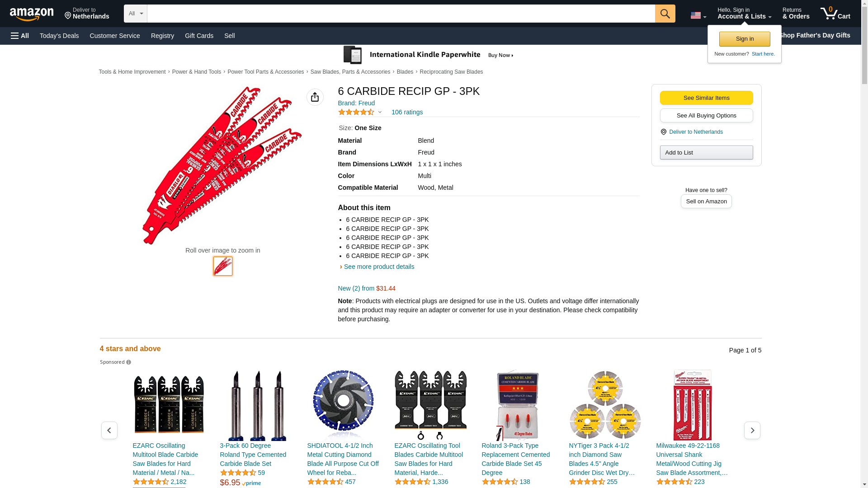
Task: Click the See Similar Items button
Action: [706, 98]
